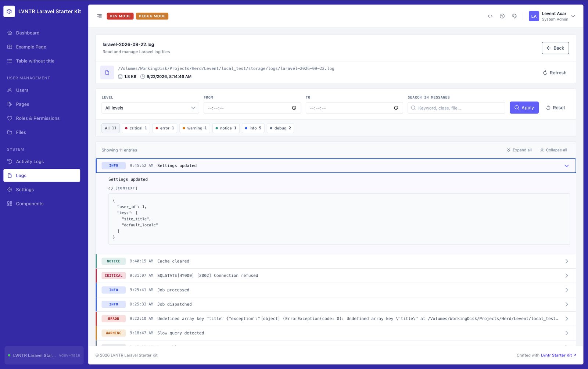Select the All 11 filter chip
588x369 pixels.
click(x=111, y=128)
